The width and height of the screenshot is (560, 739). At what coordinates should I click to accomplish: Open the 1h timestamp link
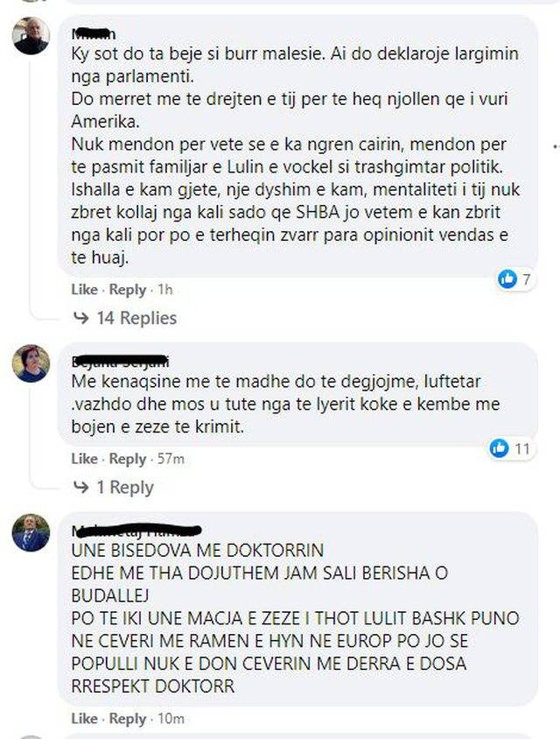pyautogui.click(x=165, y=289)
